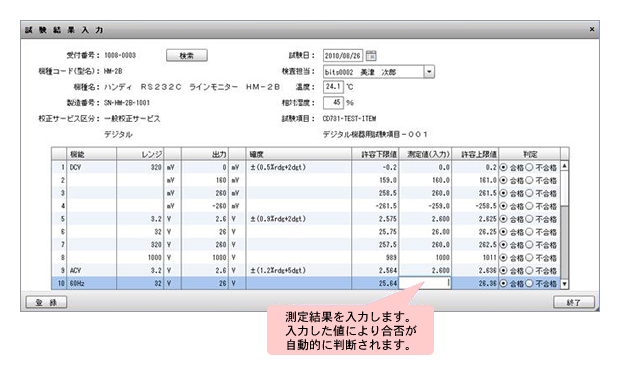
Task: Click accuracy cell ±(0.5%rdg+2dgt)
Action: (299, 167)
